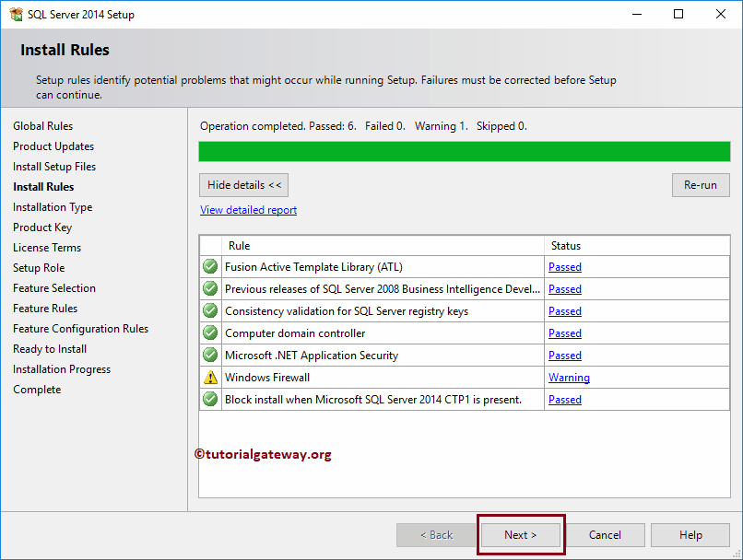The width and height of the screenshot is (743, 560).
Task: Click yellow warning icon for Windows Firewall
Action: tap(210, 378)
